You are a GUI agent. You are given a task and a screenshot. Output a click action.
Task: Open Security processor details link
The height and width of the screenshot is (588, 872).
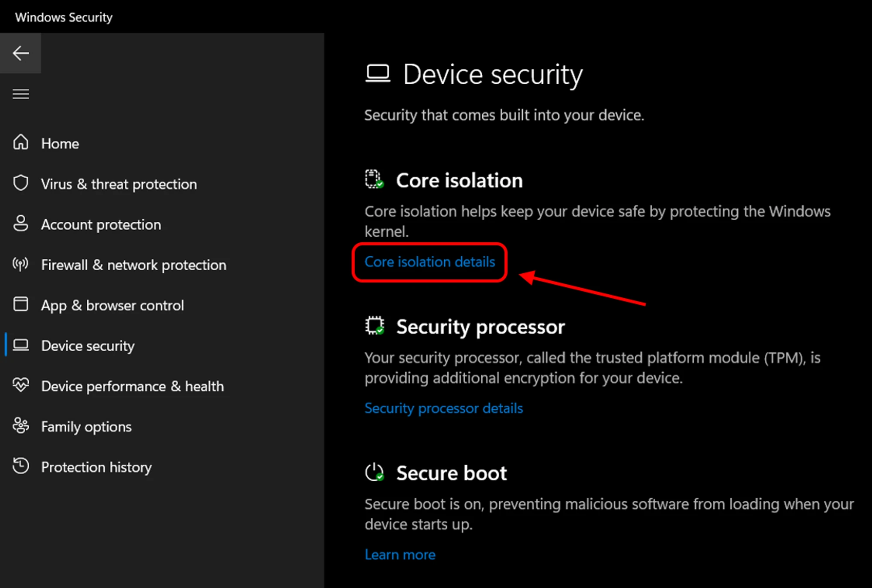pos(443,408)
